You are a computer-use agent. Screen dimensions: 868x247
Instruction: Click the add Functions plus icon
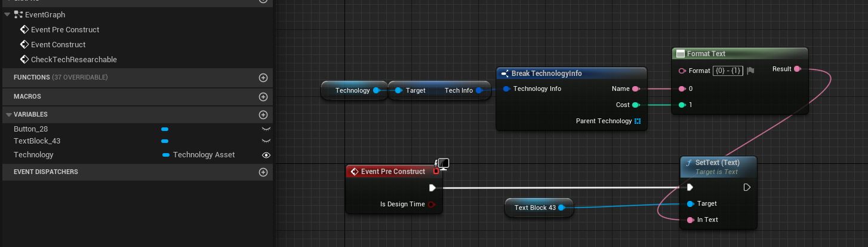pos(263,78)
